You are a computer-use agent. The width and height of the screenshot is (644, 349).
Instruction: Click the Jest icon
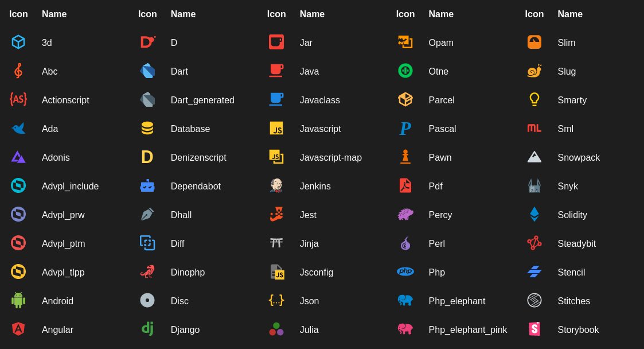(x=276, y=214)
